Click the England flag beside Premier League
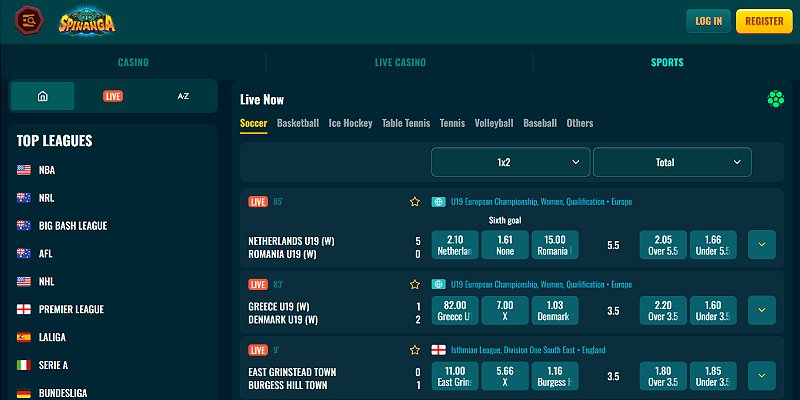The height and width of the screenshot is (400, 800). [x=23, y=309]
